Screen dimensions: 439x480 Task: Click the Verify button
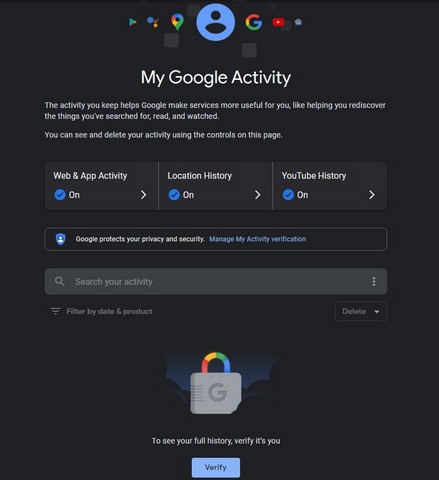[216, 467]
